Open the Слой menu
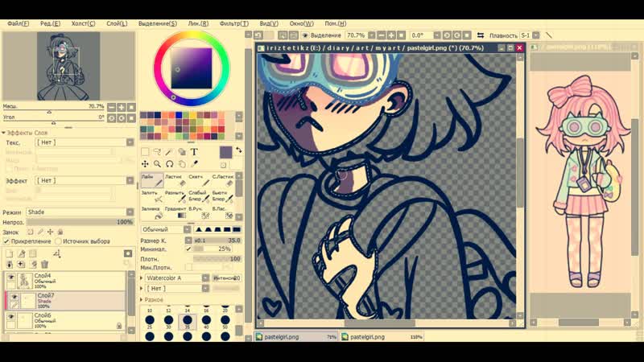This screenshot has width=644, height=362. click(117, 24)
